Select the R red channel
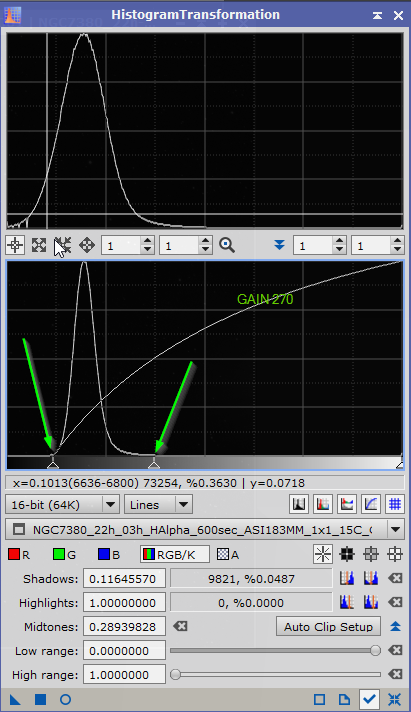Screen dimensions: 411x712 (19, 554)
